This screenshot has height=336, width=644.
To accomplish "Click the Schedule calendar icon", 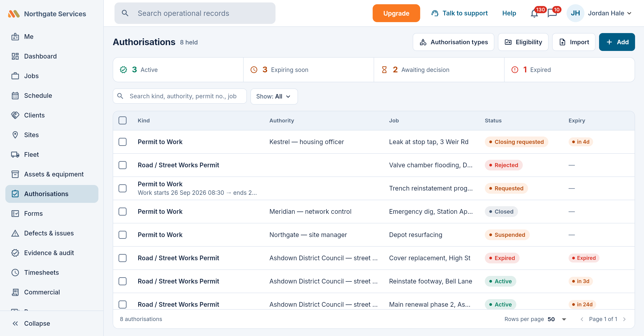I will pos(15,96).
